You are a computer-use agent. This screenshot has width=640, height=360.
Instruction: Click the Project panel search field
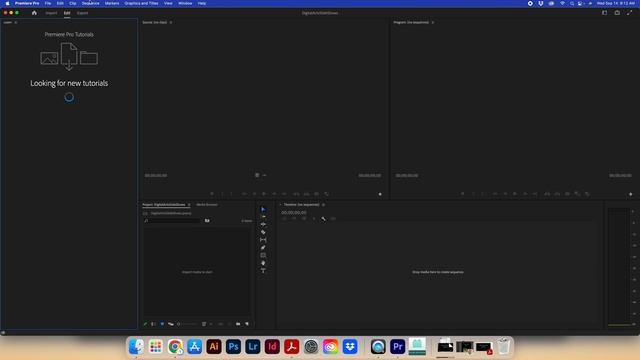click(172, 220)
